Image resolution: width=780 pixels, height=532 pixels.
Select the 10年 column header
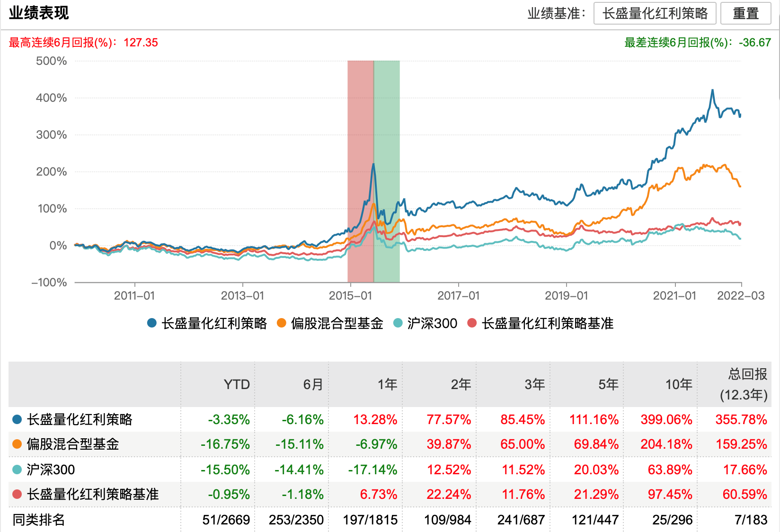tap(679, 384)
